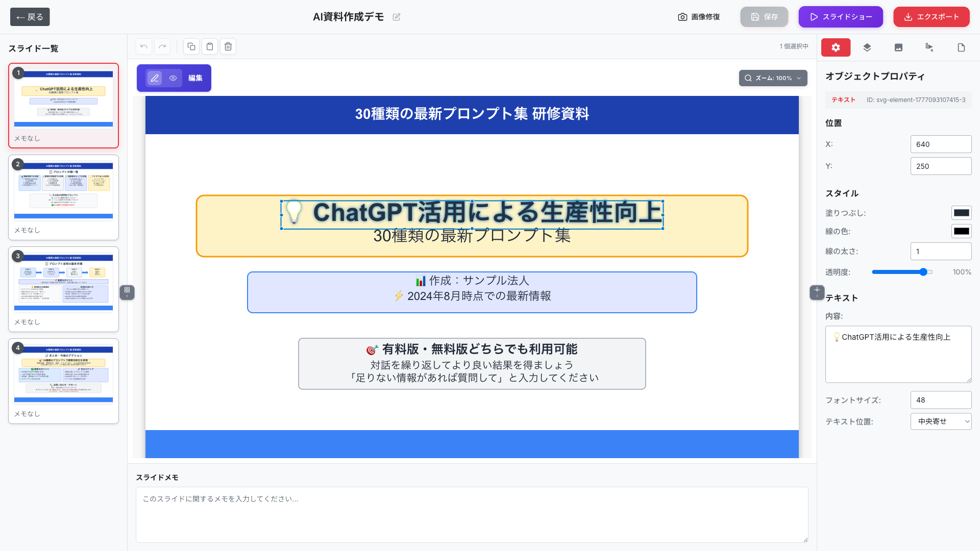Open the テキスト位置 alignment dropdown

[941, 421]
